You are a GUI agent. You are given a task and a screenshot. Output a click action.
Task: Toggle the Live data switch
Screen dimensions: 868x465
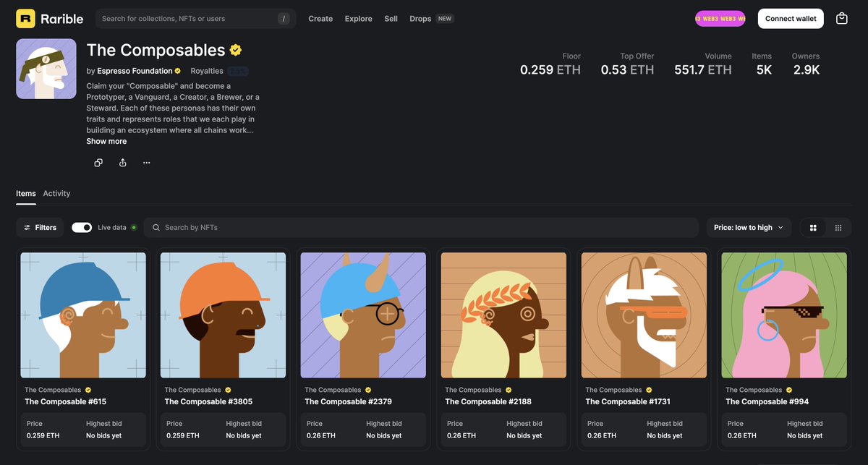point(82,228)
